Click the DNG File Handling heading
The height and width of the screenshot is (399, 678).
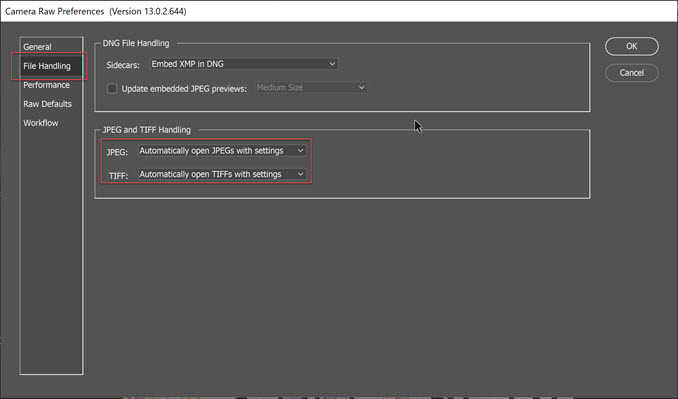136,43
